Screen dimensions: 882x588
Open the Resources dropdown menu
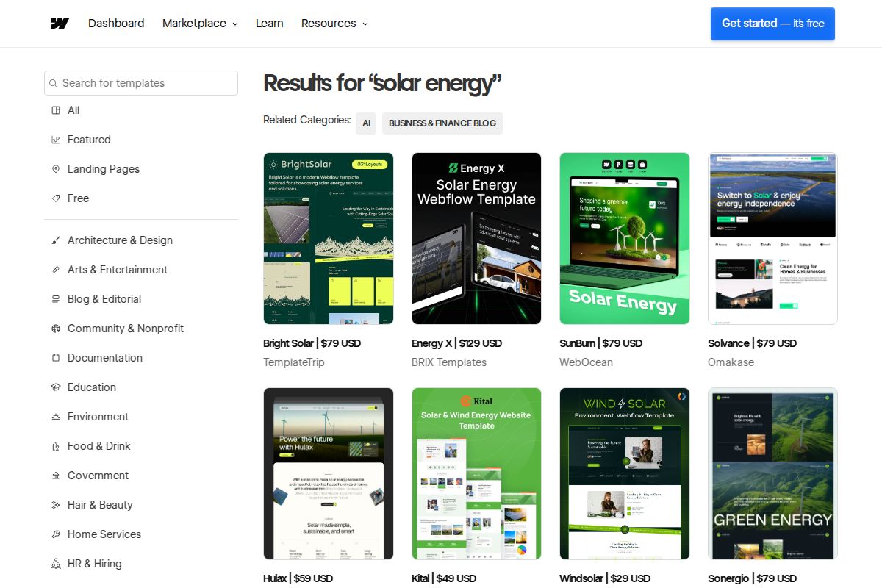(x=334, y=24)
